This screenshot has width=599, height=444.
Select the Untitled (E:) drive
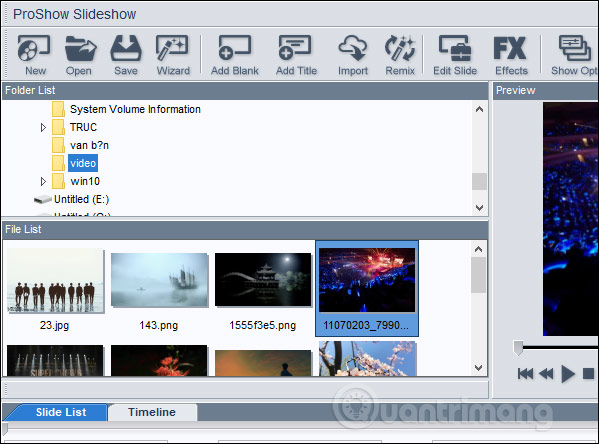point(71,199)
